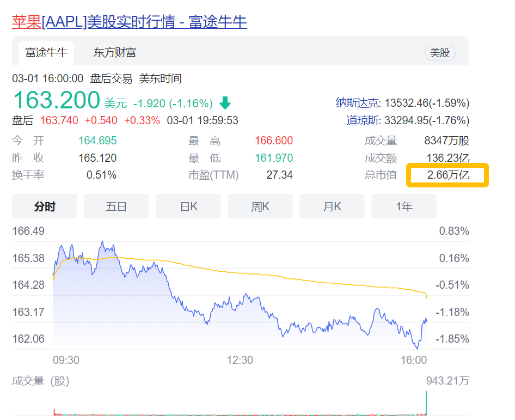Click the 166.49 y-axis label
The image size is (515, 420).
[28, 231]
